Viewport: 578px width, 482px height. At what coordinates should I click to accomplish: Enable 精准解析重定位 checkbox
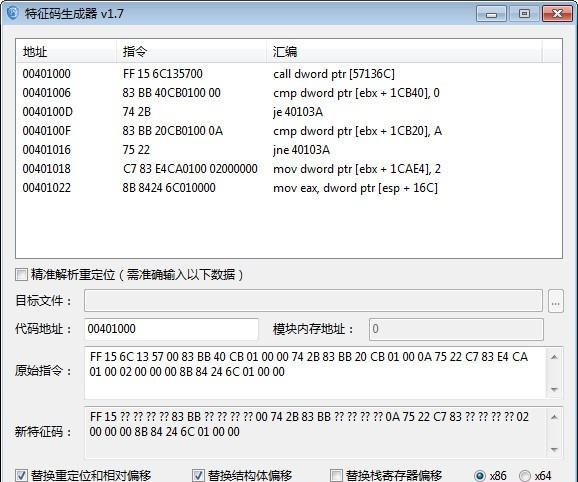coord(21,275)
